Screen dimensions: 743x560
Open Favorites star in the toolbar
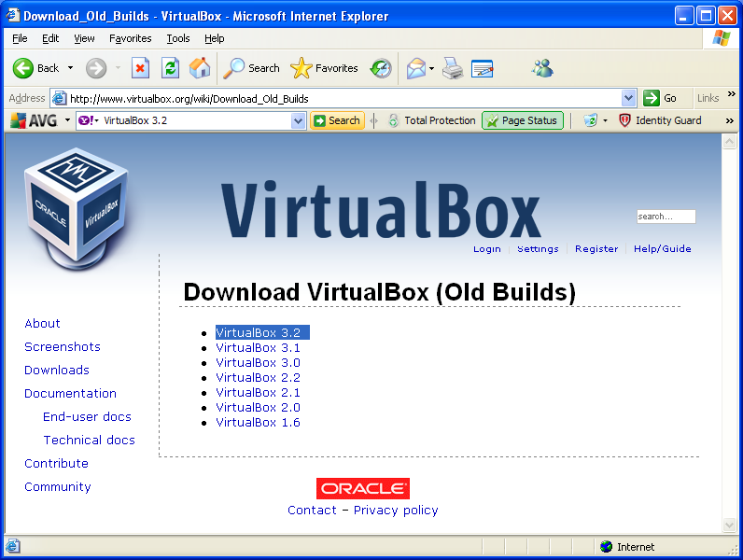tap(324, 68)
